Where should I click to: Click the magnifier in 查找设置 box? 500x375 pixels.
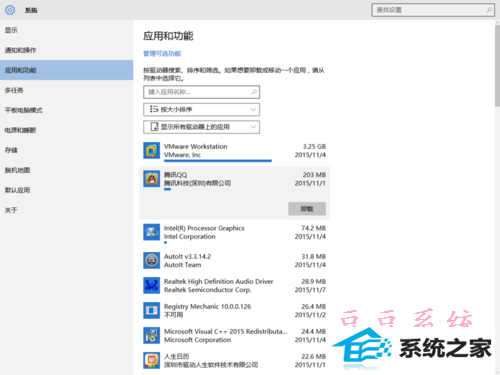tap(489, 10)
